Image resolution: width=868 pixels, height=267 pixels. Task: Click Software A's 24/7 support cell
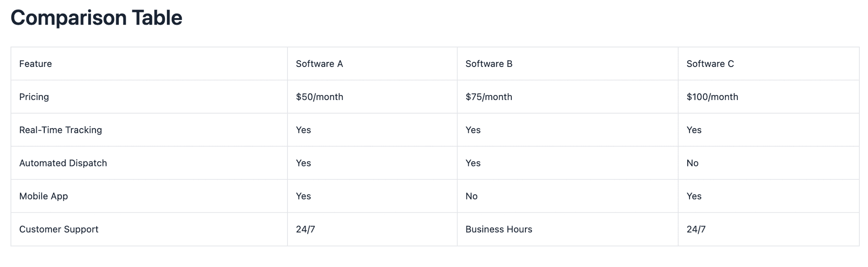coord(372,229)
